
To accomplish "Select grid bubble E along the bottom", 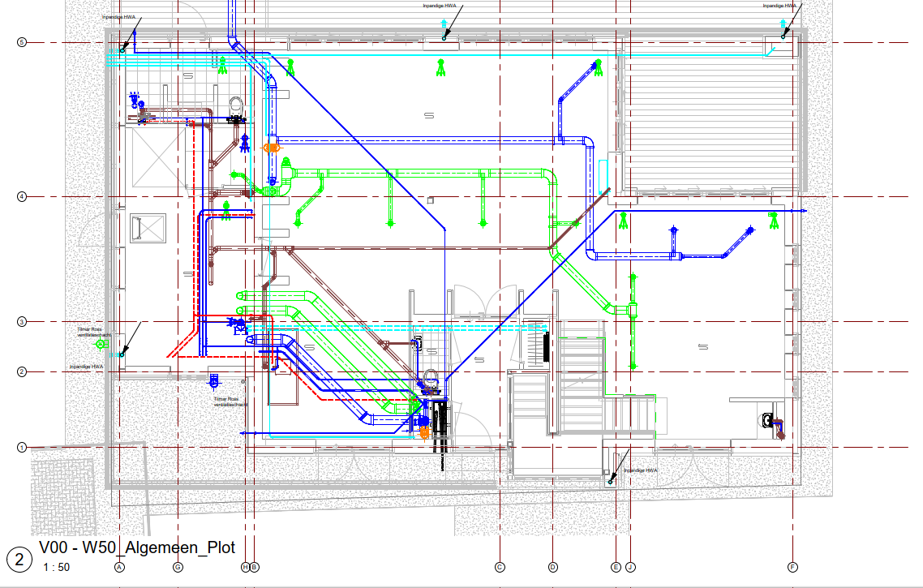I will tap(616, 567).
